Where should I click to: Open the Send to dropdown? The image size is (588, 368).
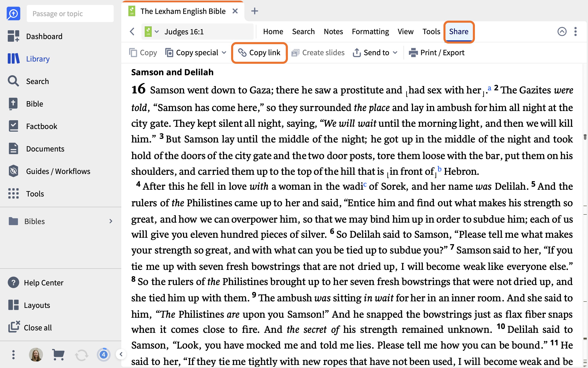375,53
